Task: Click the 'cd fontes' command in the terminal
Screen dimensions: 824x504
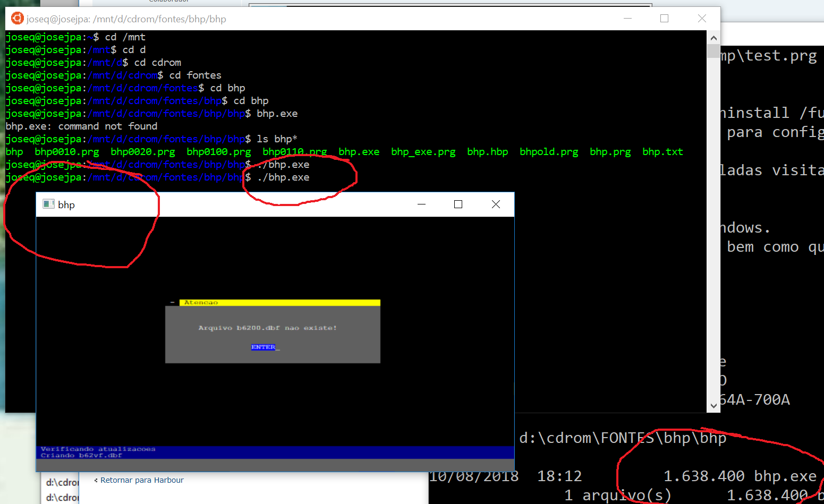Action: click(195, 75)
